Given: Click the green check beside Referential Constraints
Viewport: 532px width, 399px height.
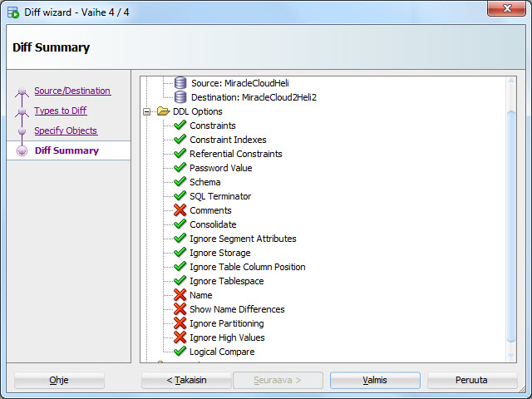Looking at the screenshot, I should [180, 154].
